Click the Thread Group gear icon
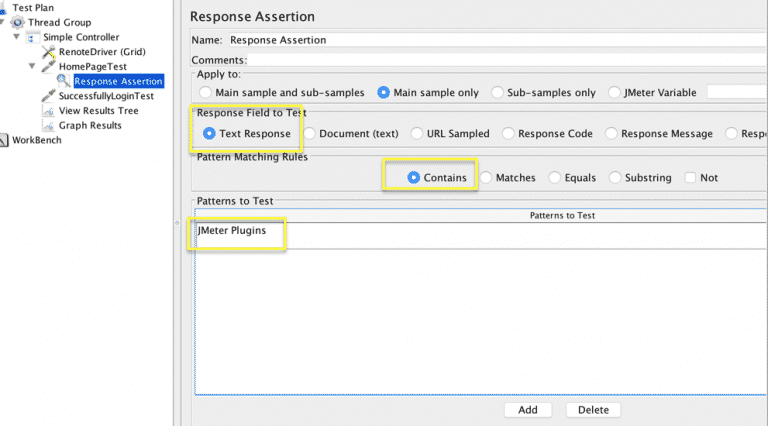The image size is (768, 426). tap(18, 23)
